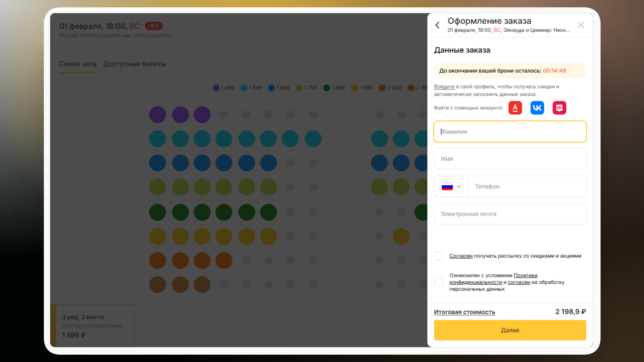Expand the phone country code dropdown
The width and height of the screenshot is (644, 362).
pos(459,186)
